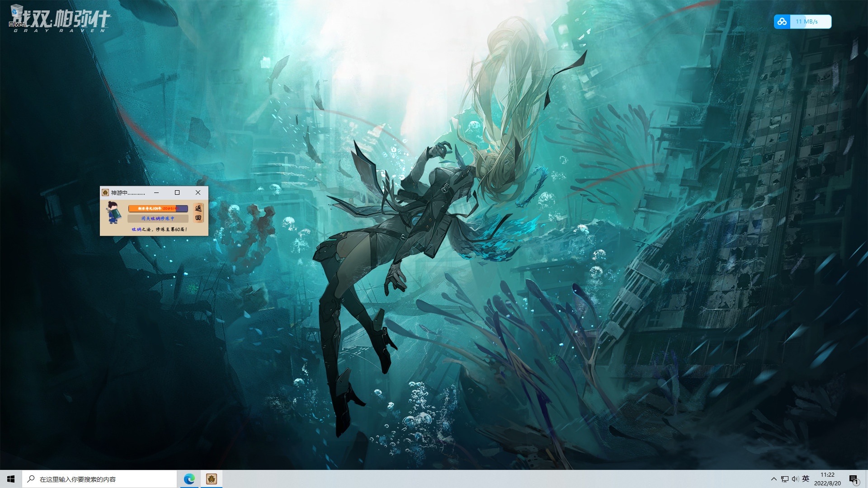This screenshot has height=488, width=868.
Task: Open Microsoft Edge from the taskbar
Action: pos(189,479)
